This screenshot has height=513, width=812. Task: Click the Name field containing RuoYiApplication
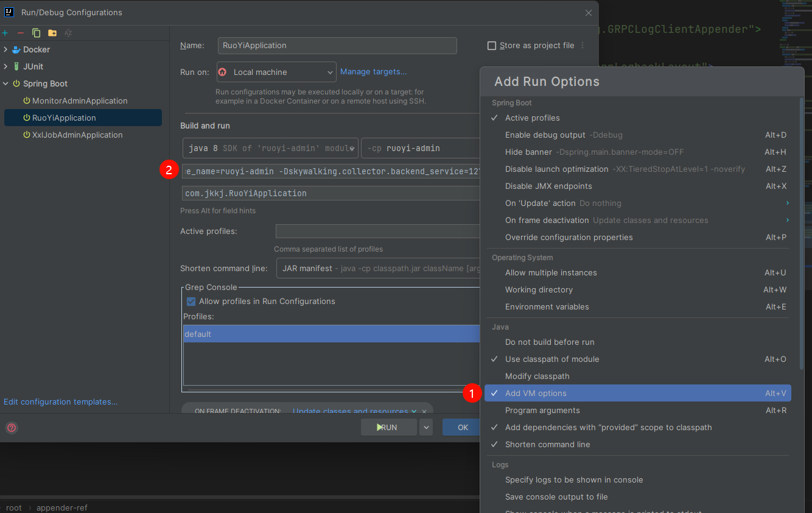[337, 46]
